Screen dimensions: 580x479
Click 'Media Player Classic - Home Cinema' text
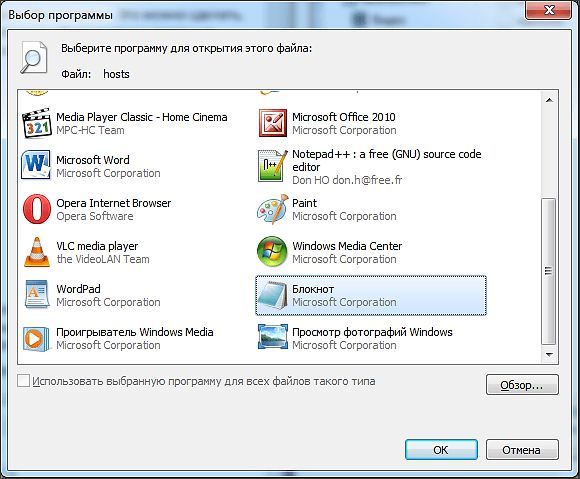point(142,117)
